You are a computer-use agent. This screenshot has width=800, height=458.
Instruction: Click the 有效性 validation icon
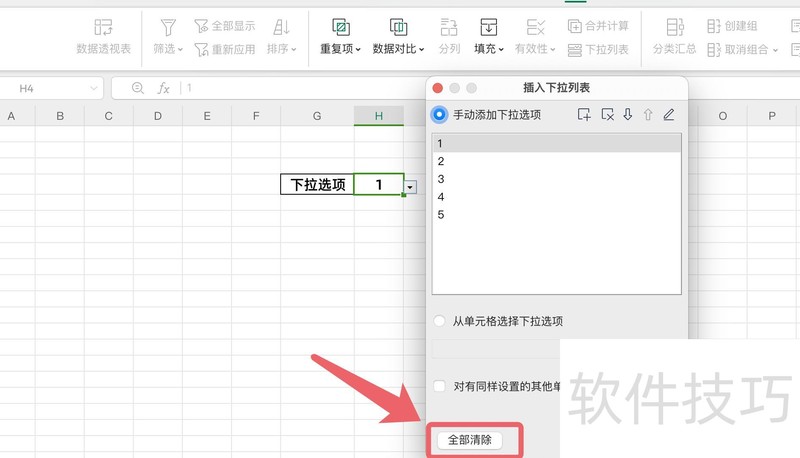pos(535,28)
